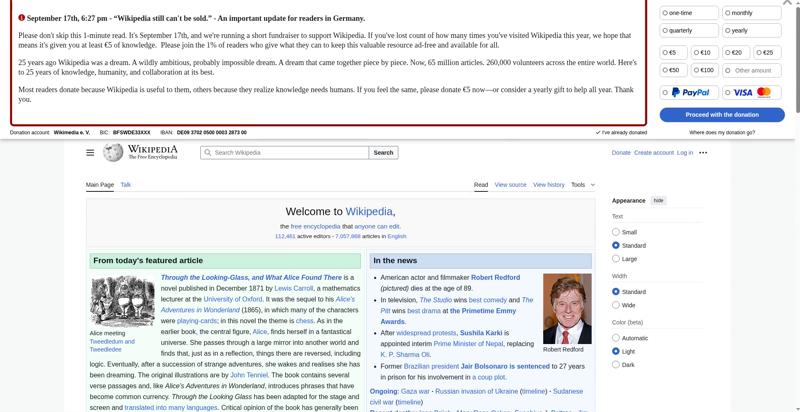This screenshot has height=412, width=800.
Task: Select the €50 donation amount
Action: [x=673, y=70]
